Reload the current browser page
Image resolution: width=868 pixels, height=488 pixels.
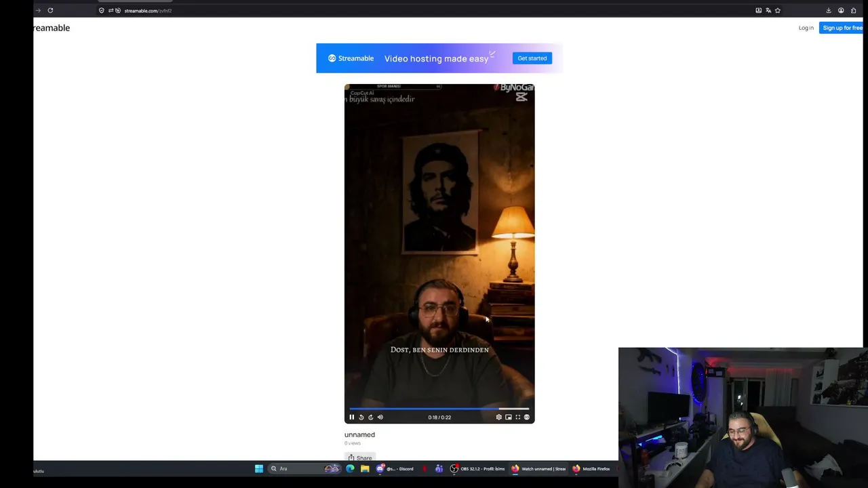(x=50, y=10)
